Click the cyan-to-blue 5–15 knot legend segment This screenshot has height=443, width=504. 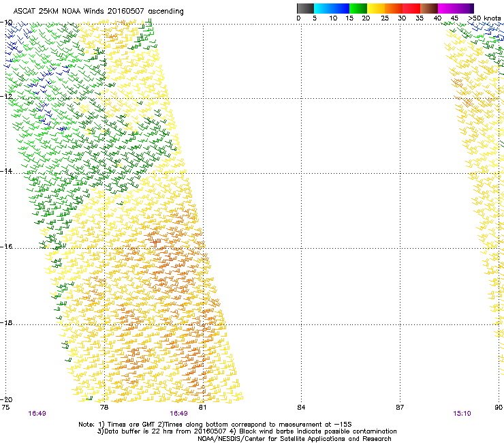pyautogui.click(x=332, y=8)
